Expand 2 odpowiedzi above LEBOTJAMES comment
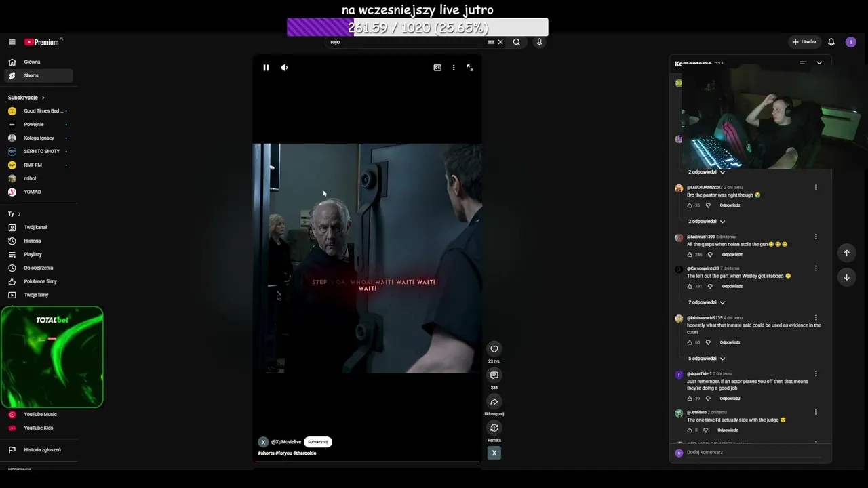This screenshot has height=488, width=868. point(707,172)
